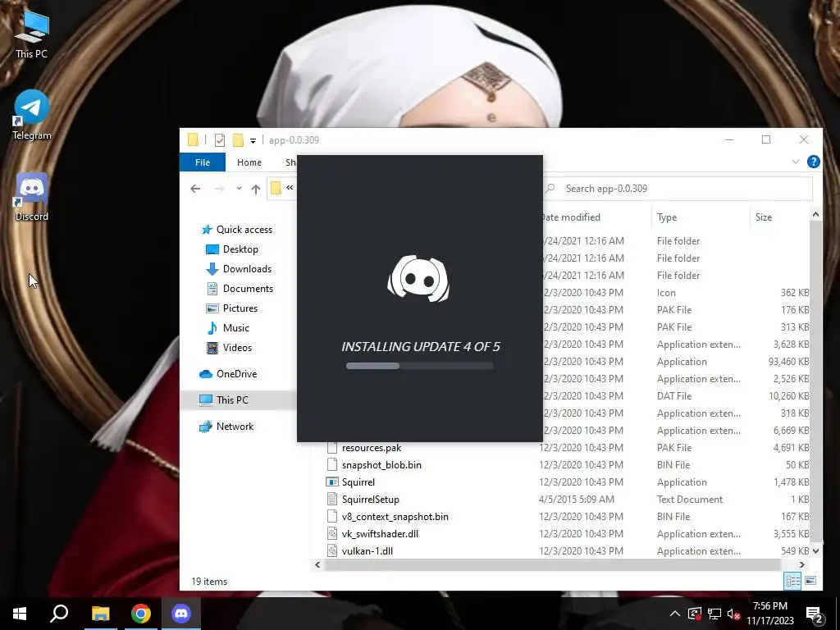Click the New folder quick access icon
This screenshot has width=840, height=630.
point(238,139)
